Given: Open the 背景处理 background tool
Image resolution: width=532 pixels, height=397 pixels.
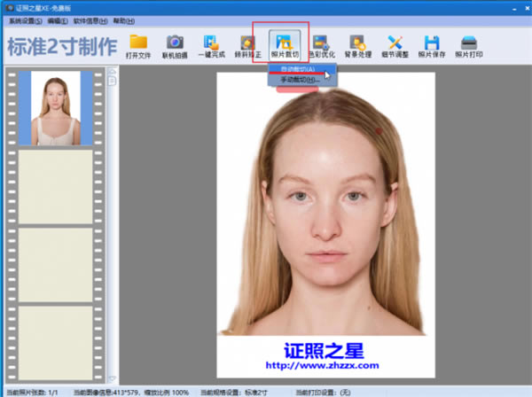Looking at the screenshot, I should pos(358,46).
